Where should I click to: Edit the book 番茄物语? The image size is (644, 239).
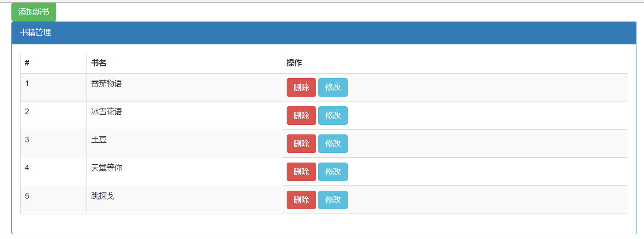333,87
